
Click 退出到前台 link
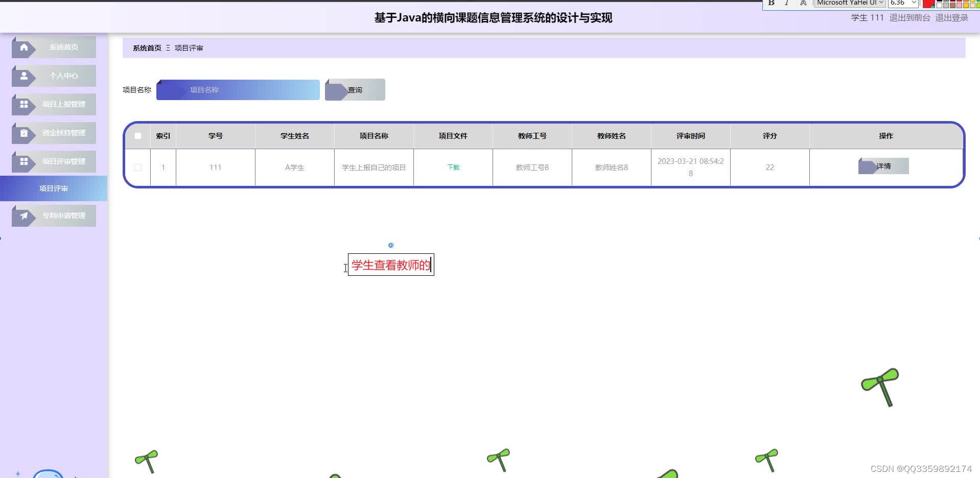[909, 18]
